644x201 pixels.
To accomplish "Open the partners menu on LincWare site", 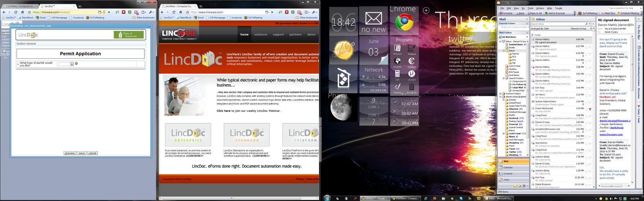I will click(295, 35).
